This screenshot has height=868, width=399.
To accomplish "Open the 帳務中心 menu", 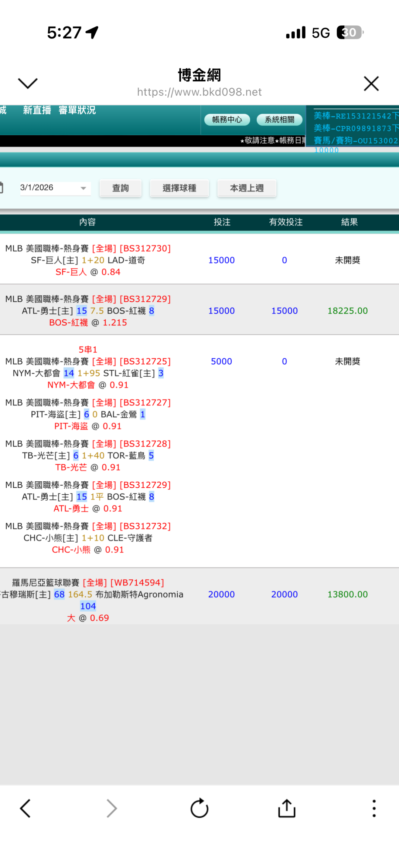I will [227, 119].
